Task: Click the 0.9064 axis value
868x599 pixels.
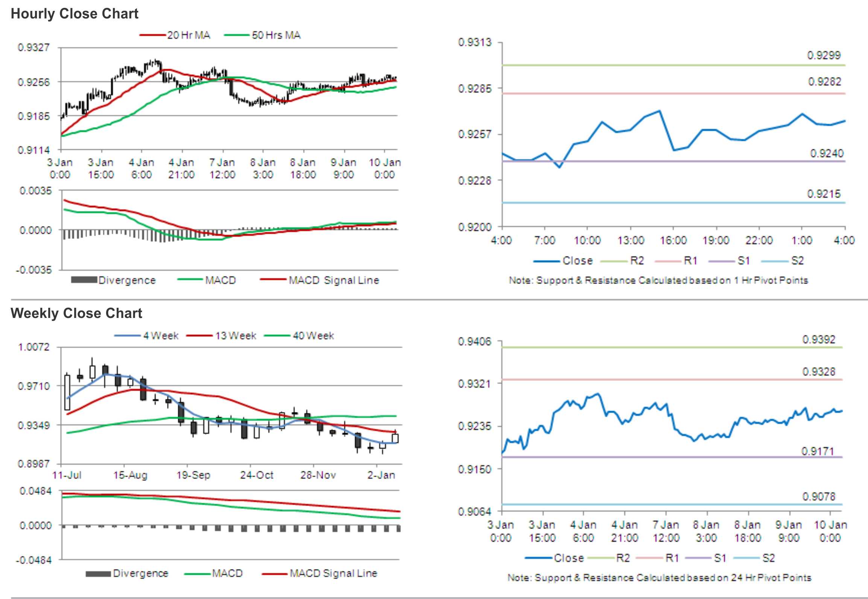Action: pos(474,512)
